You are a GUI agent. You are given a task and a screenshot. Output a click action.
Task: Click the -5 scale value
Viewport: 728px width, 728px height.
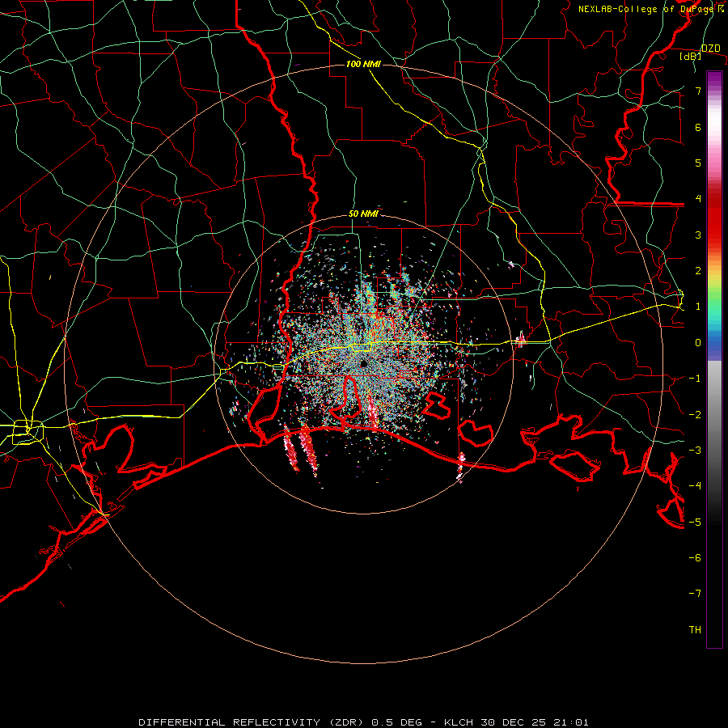click(695, 522)
